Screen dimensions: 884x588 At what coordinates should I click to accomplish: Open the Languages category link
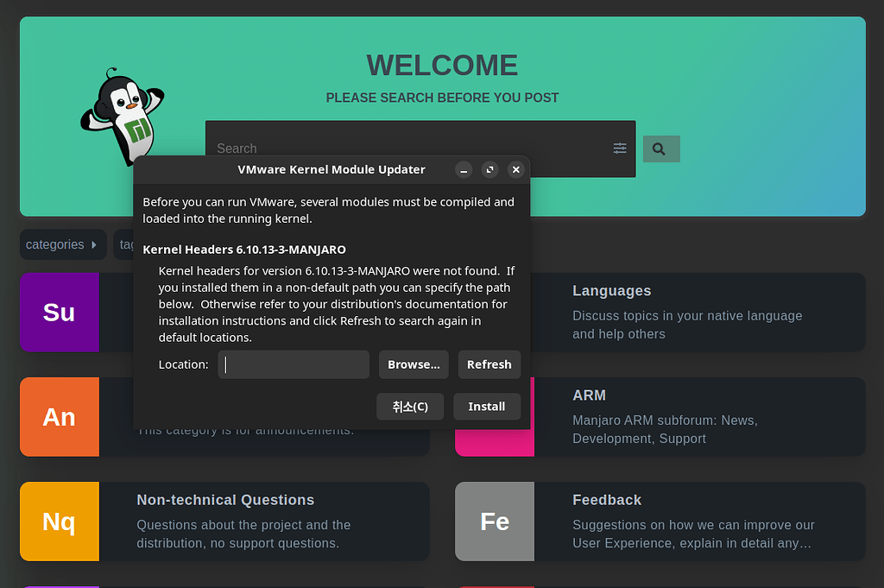[611, 291]
